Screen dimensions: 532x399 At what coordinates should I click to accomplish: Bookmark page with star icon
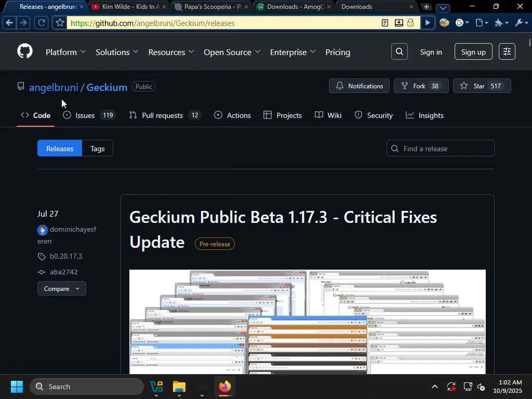[60, 23]
